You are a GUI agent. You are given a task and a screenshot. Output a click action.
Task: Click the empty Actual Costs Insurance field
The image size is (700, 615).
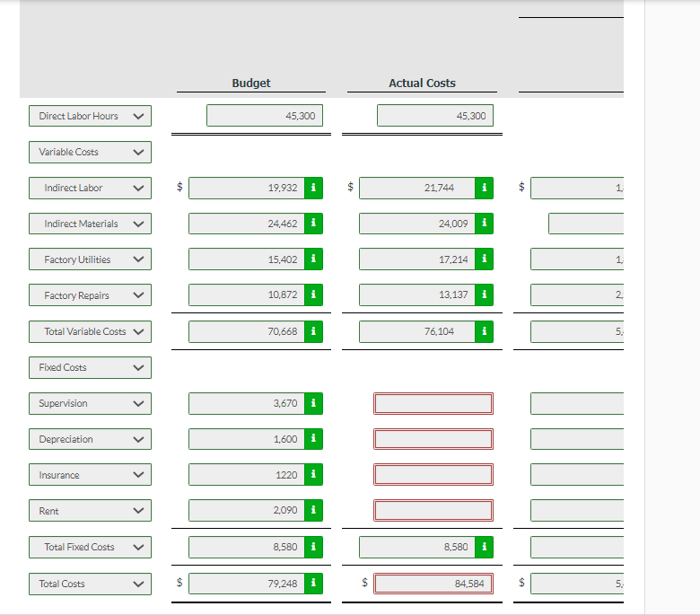point(433,474)
